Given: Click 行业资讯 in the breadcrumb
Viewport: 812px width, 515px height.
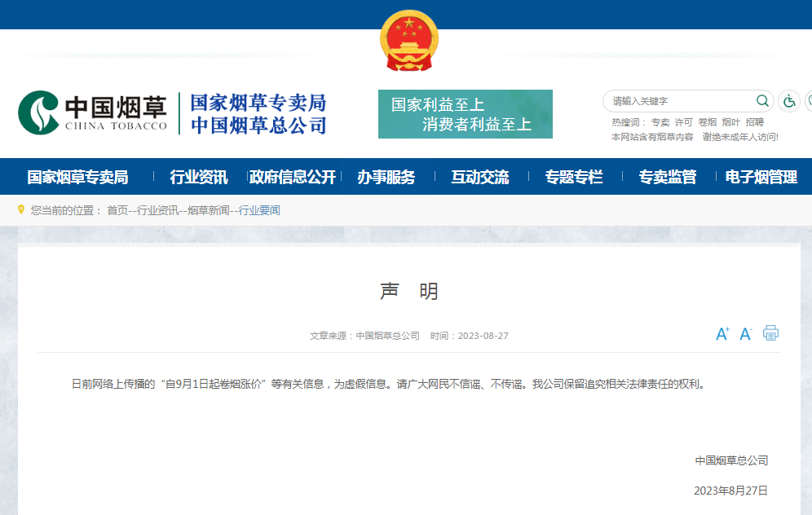Looking at the screenshot, I should click(157, 210).
